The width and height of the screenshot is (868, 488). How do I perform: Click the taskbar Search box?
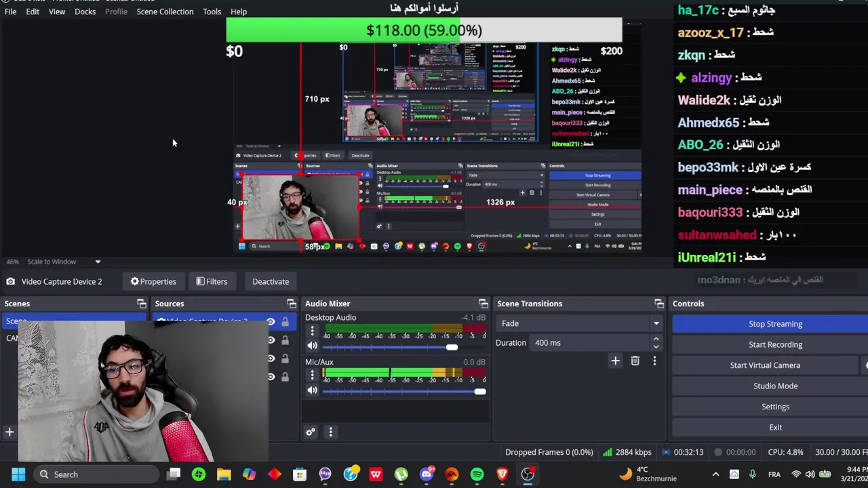tap(95, 474)
